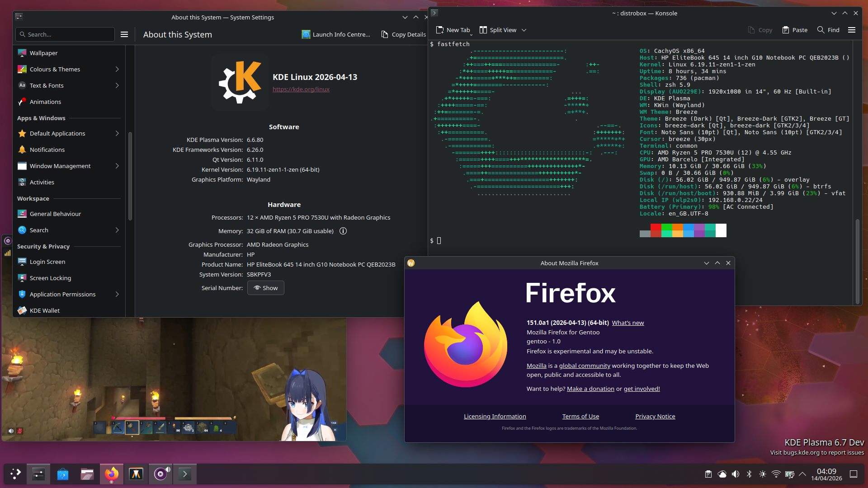Toggle the brightness and color tray icon
The height and width of the screenshot is (488, 868).
click(763, 474)
